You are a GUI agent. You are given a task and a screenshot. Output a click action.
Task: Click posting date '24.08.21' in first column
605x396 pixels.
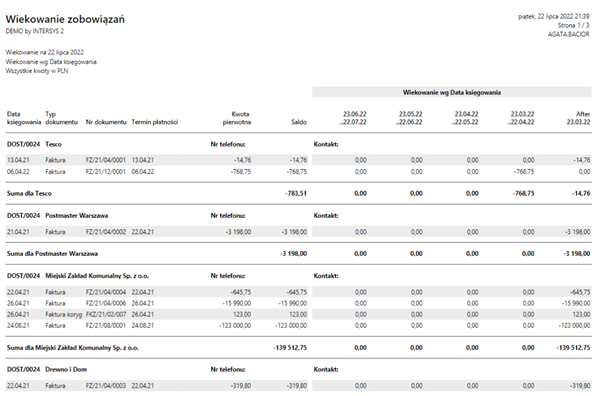click(18, 326)
